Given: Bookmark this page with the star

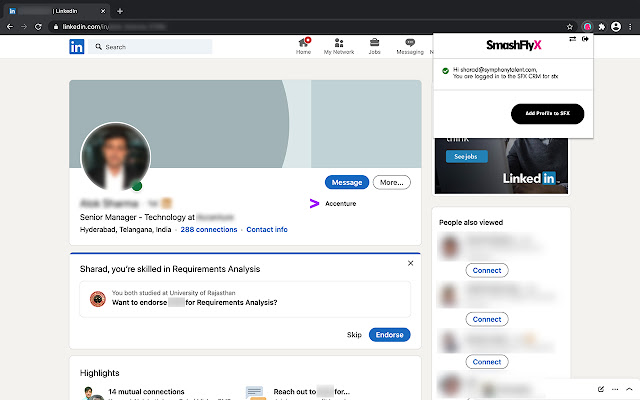Looking at the screenshot, I should [x=570, y=27].
